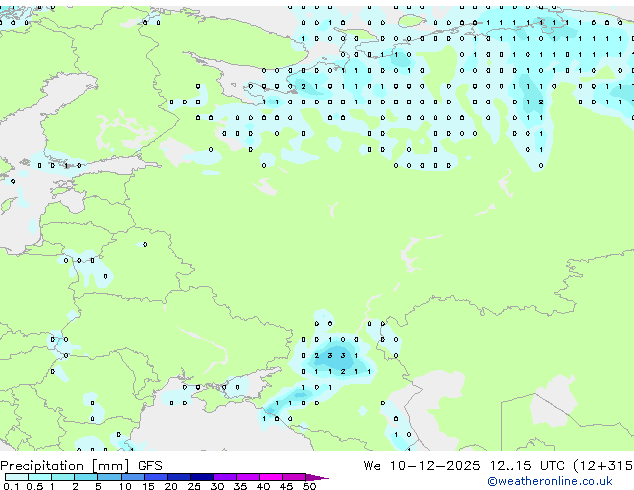Select the 45–50 mm legend color swatch
Image resolution: width=634 pixels, height=490 pixels.
(294, 477)
